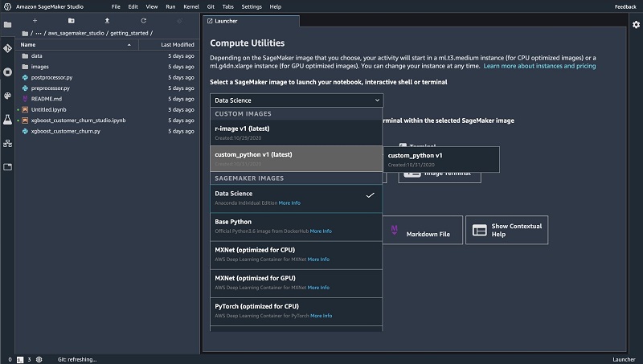Click the Launcher tab icon

210,21
